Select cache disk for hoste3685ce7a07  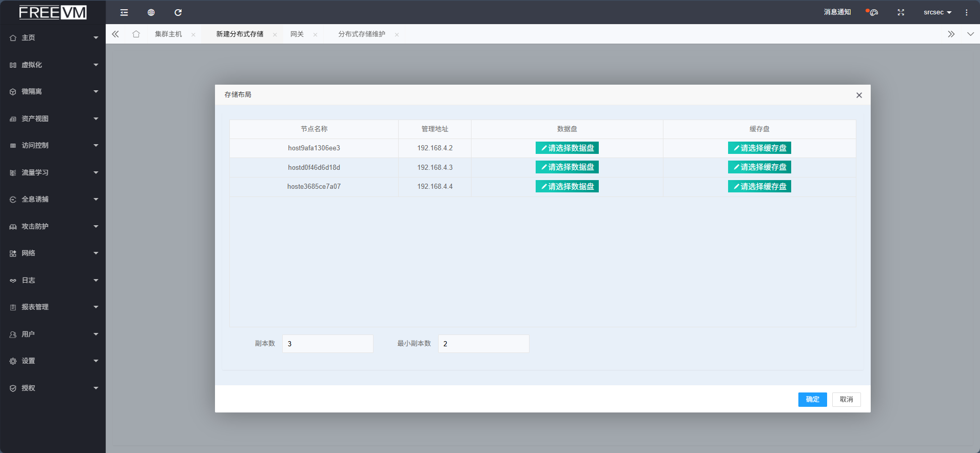coord(759,187)
